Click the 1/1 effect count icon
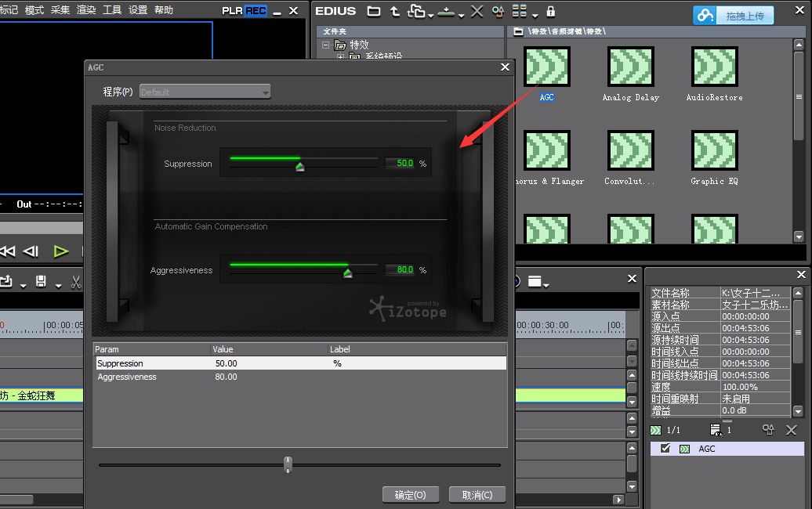812x509 pixels. point(655,430)
